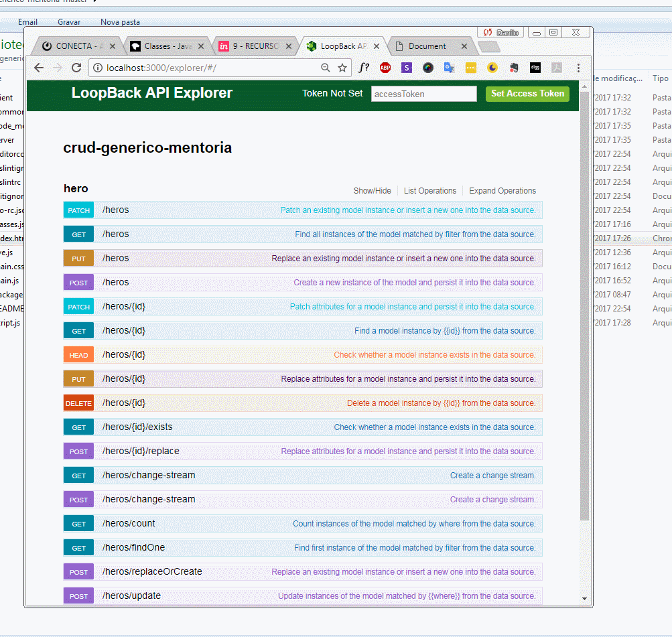672x637 pixels.
Task: Click 'Find all instances' description text
Action: (x=415, y=234)
